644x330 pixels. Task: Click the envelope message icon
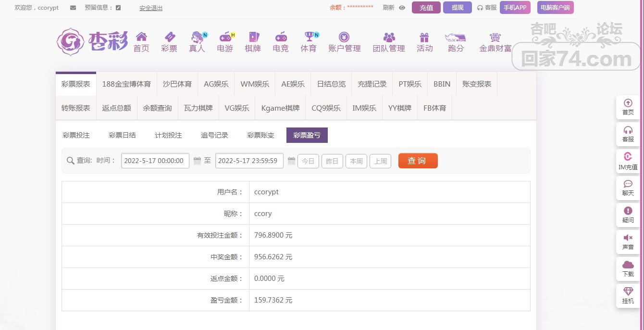coord(73,8)
